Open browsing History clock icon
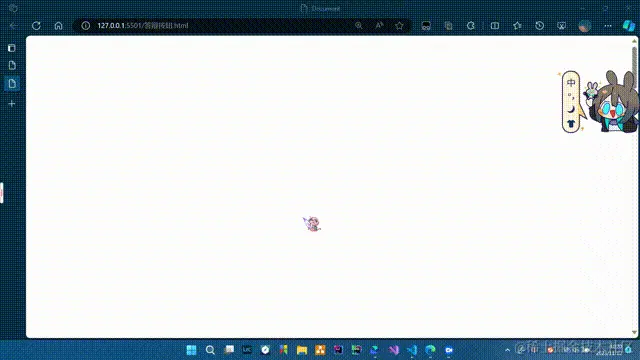640x360 pixels. point(540,26)
